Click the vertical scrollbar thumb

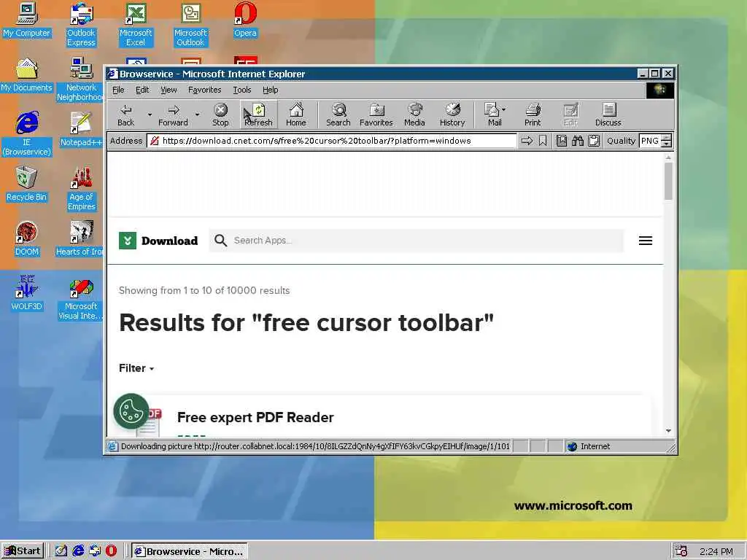pos(668,181)
